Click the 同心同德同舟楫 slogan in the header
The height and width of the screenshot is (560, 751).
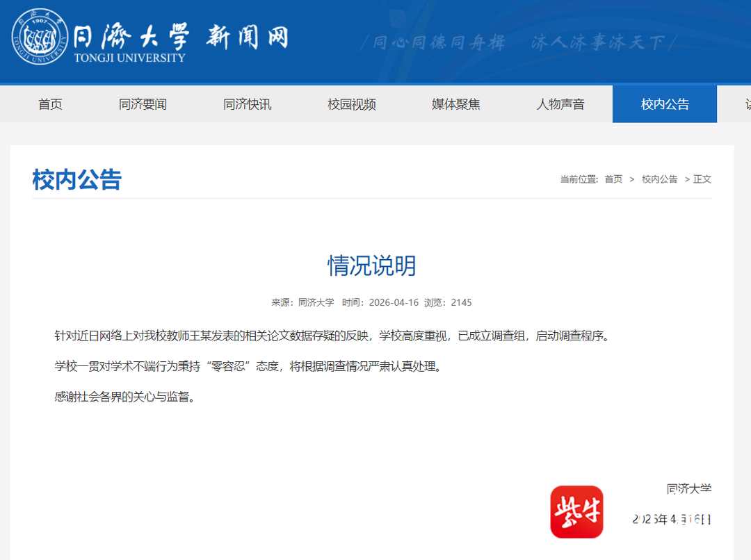tap(438, 43)
